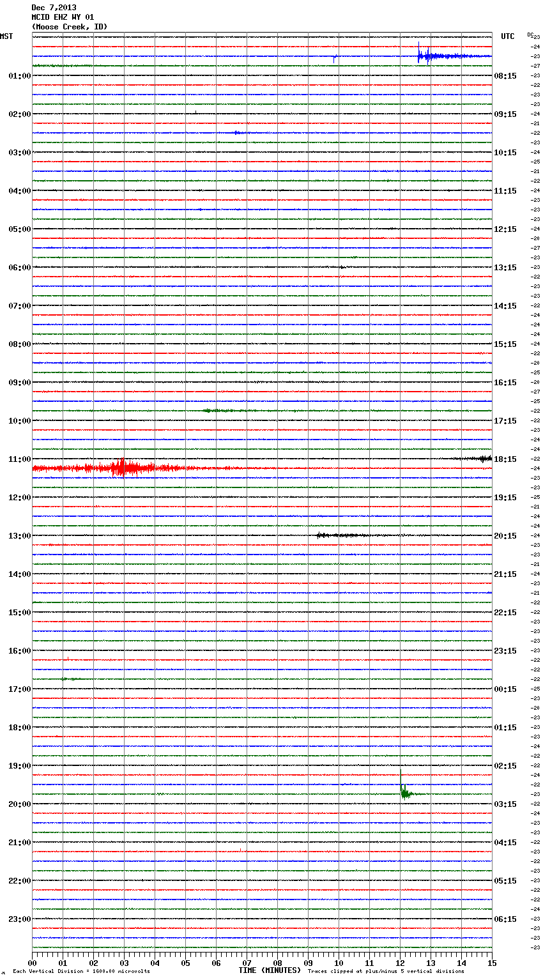Click the 06:15 UTC time label
The height and width of the screenshot is (980, 543).
[505, 919]
